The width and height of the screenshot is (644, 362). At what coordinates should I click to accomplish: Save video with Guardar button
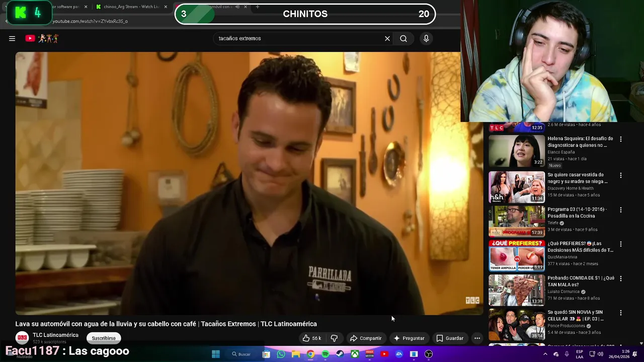coord(450,338)
